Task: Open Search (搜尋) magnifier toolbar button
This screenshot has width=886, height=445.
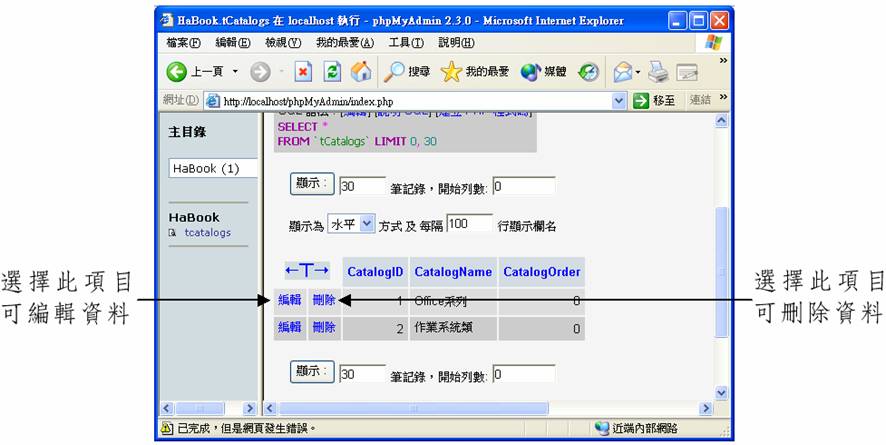Action: 407,72
